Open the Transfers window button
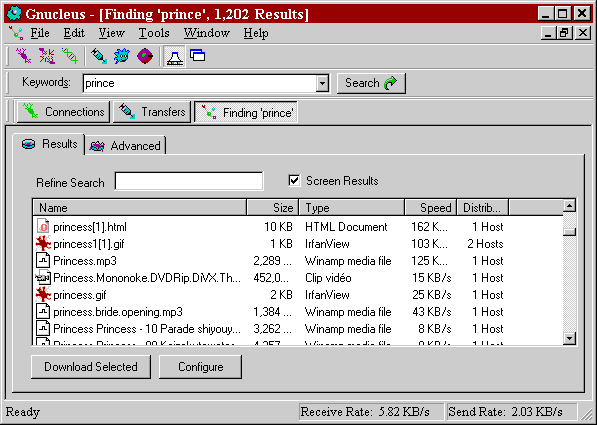Image resolution: width=597 pixels, height=425 pixels. tap(152, 112)
